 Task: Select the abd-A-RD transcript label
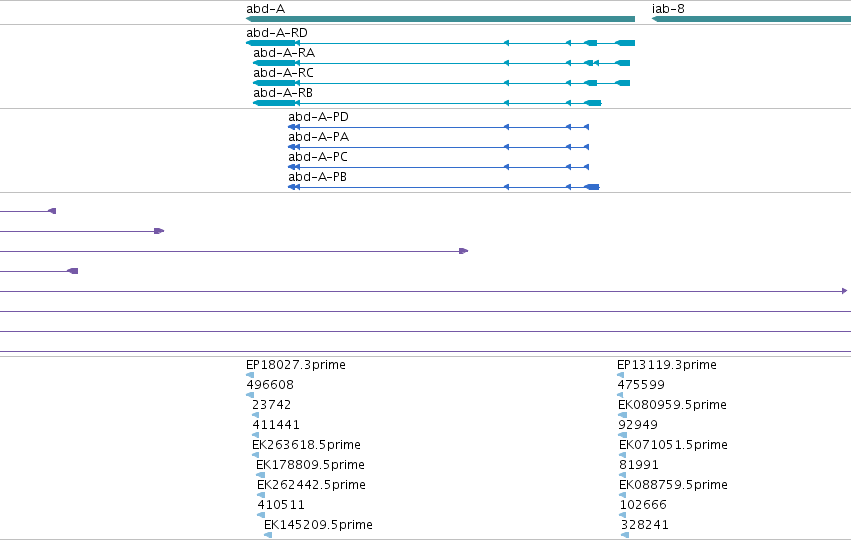(x=277, y=33)
